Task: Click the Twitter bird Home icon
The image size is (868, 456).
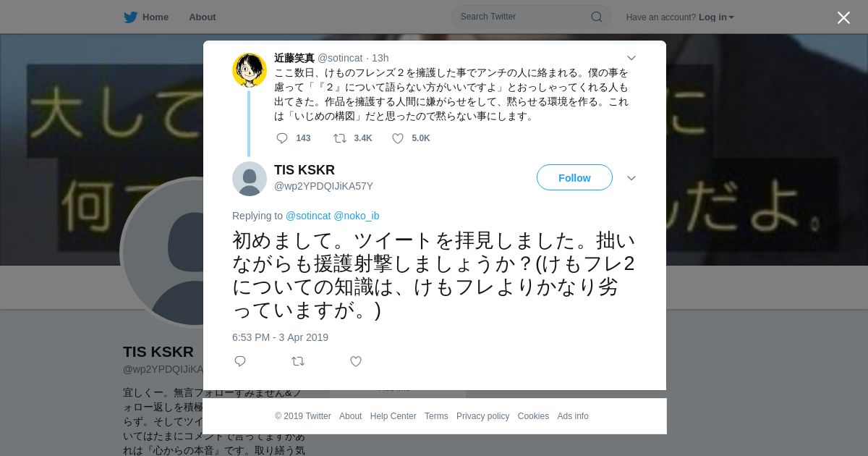Action: (130, 17)
